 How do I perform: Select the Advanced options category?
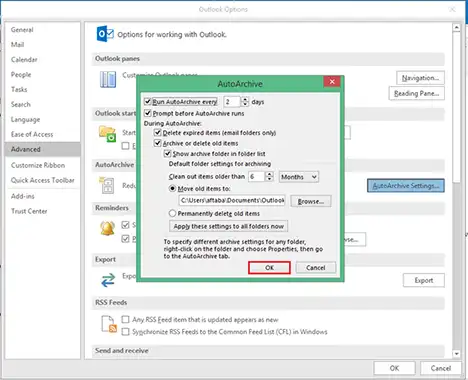(x=43, y=149)
